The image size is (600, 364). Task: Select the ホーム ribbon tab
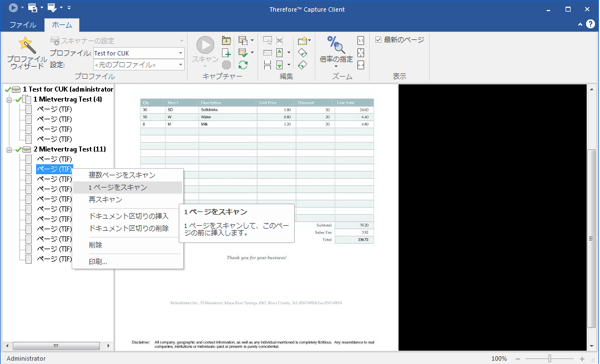62,25
